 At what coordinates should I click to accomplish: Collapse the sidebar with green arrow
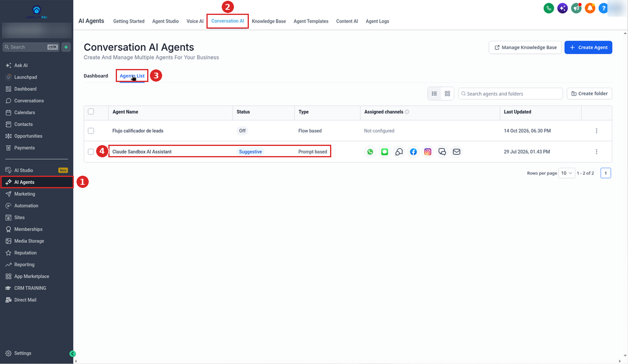coord(73,354)
